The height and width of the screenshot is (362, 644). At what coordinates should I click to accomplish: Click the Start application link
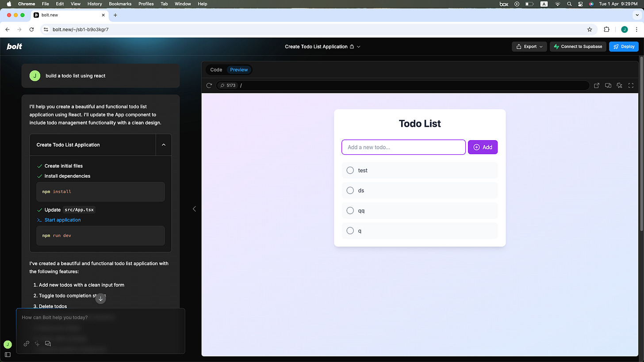(x=62, y=220)
